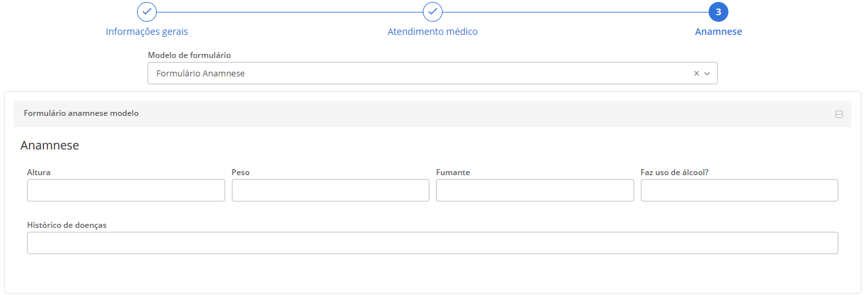Go to Informações gerais step label
The height and width of the screenshot is (295, 868).
147,32
